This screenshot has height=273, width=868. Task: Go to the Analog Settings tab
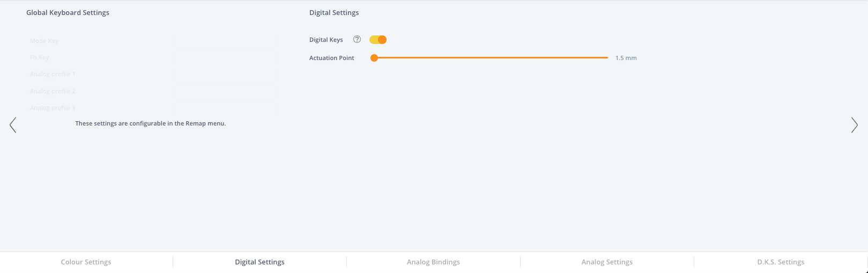[x=607, y=262]
